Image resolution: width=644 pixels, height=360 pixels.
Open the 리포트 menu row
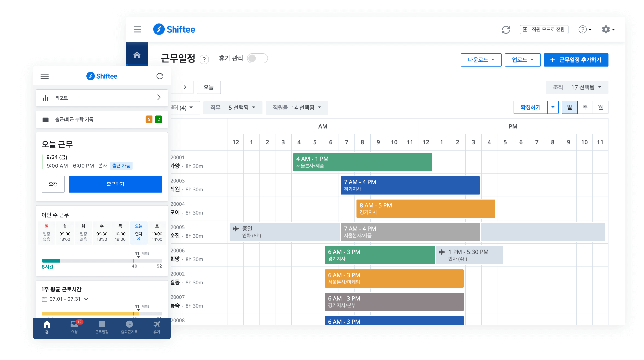click(x=102, y=98)
